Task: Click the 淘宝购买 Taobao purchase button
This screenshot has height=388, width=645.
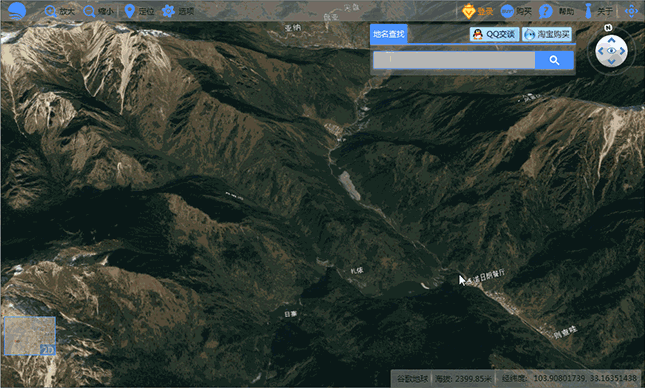Action: tap(547, 34)
